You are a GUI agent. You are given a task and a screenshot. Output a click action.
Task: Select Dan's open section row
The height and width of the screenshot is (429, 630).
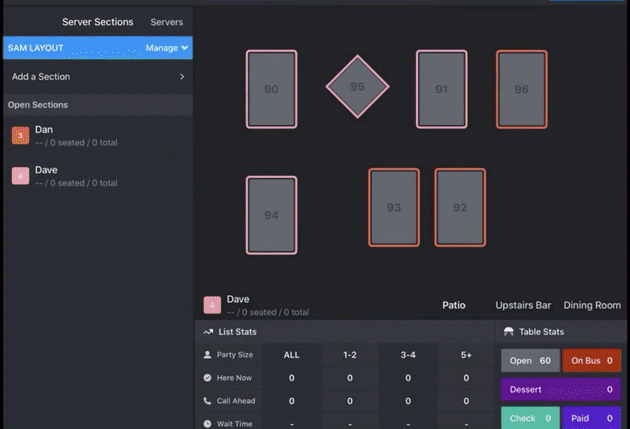[x=98, y=136]
